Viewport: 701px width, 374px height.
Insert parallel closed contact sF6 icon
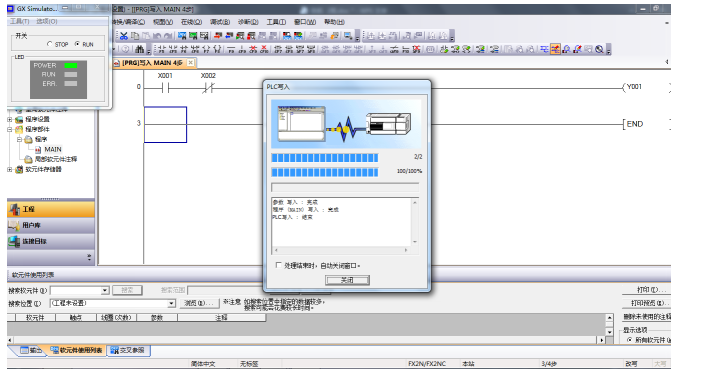tap(195, 49)
